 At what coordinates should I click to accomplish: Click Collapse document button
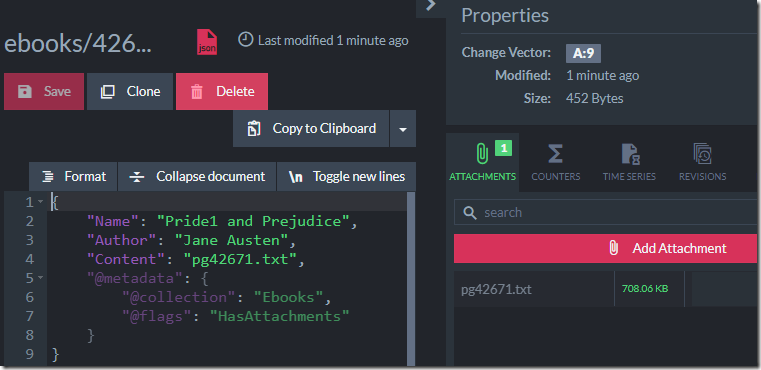coord(197,176)
